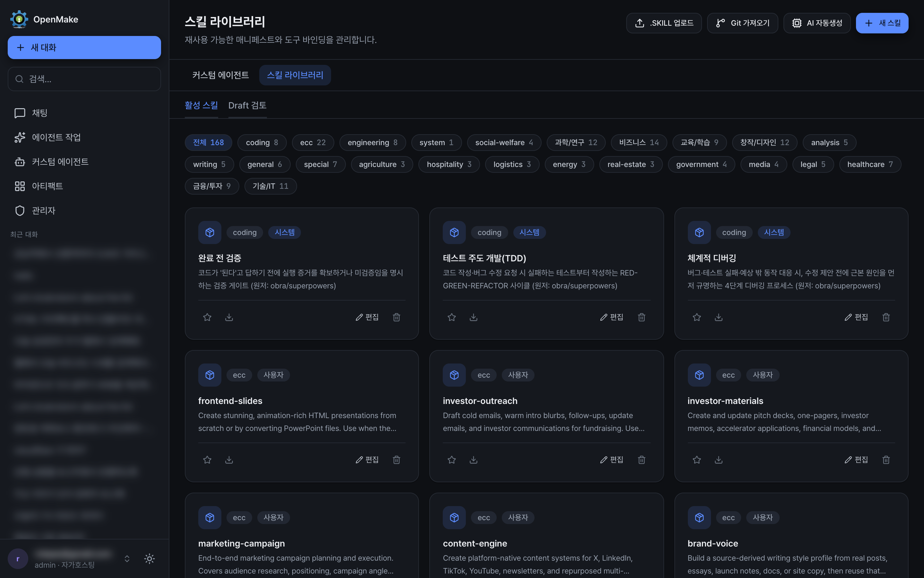Toggle the light/dark theme sun icon

pyautogui.click(x=149, y=558)
